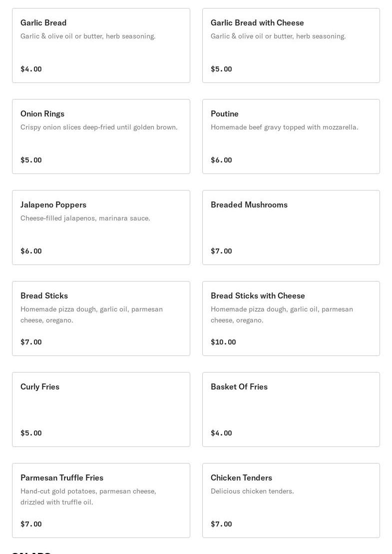Viewport: 392px width, 554px height.
Task: Choose the Basket Of Fries card
Action: point(291,409)
